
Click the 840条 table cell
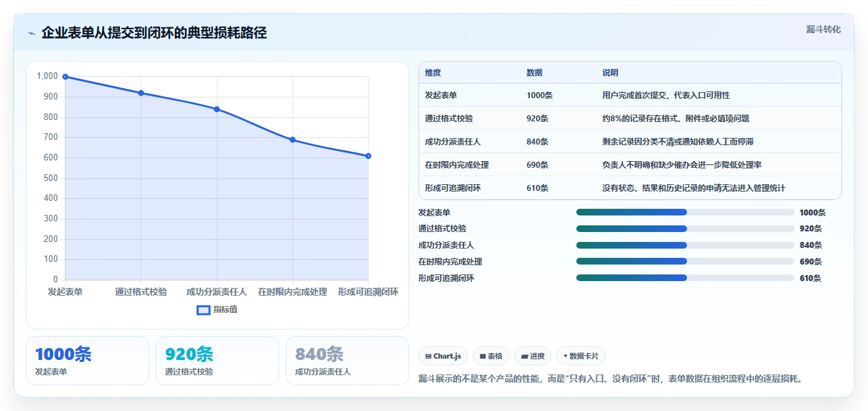click(x=537, y=142)
